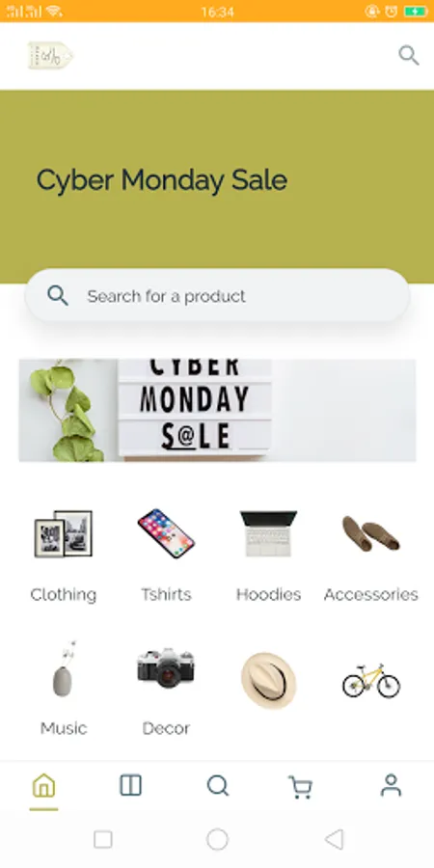The image size is (434, 868).
Task: Click the Search for a product field
Action: (217, 296)
